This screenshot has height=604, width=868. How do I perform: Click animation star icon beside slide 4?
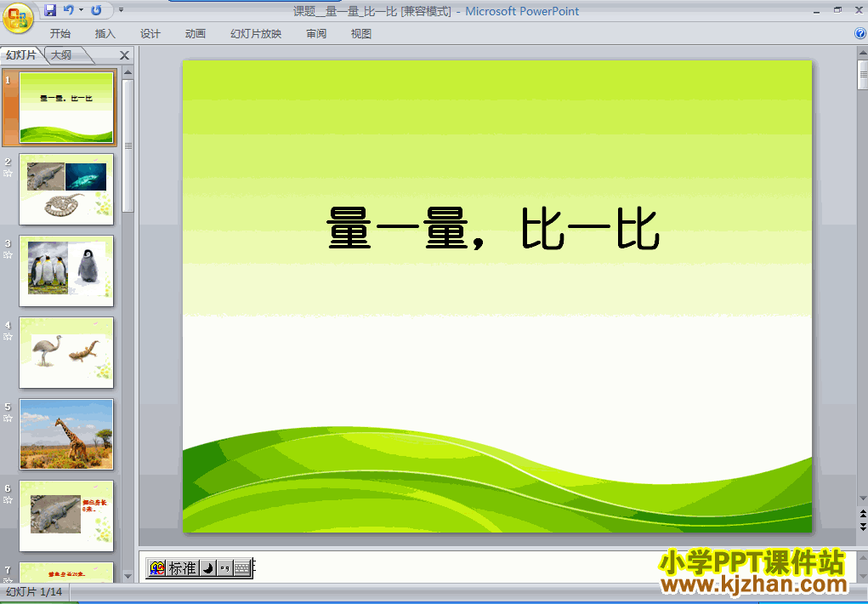click(8, 336)
